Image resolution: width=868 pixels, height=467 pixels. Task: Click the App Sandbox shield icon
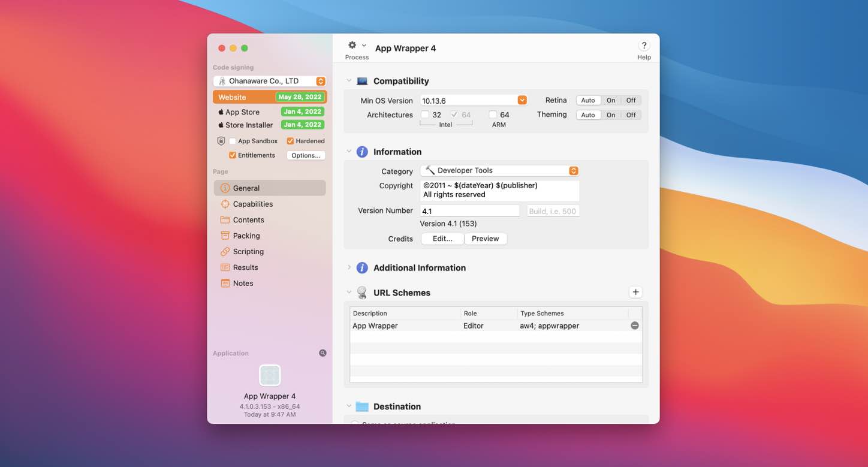click(x=221, y=141)
